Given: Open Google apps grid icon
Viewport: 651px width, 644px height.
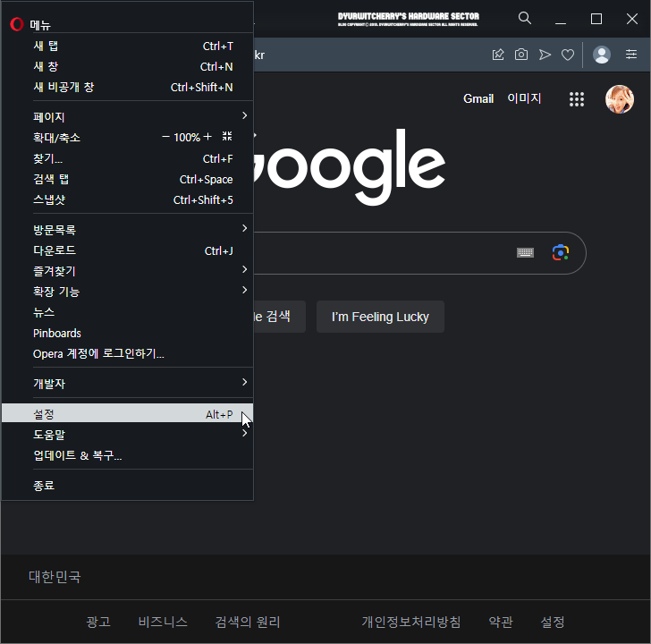Looking at the screenshot, I should click(577, 99).
